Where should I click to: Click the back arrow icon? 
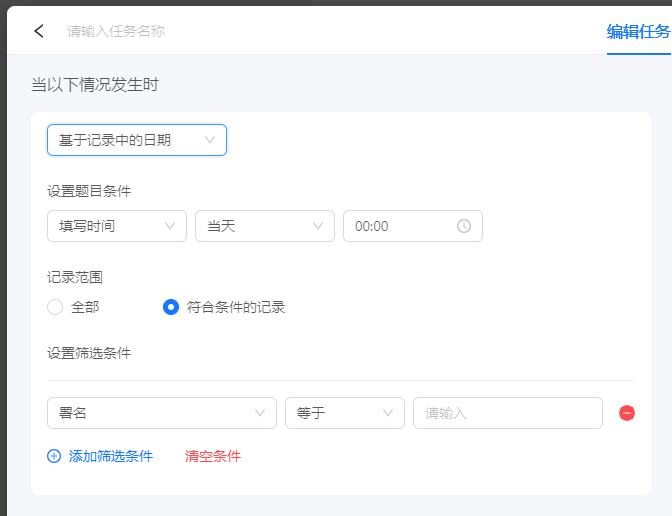coord(39,31)
